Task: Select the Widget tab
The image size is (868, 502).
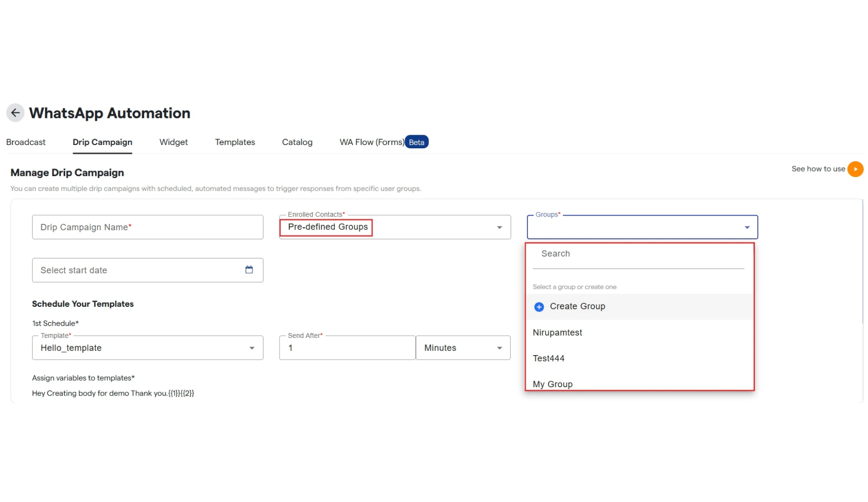Action: pyautogui.click(x=174, y=142)
